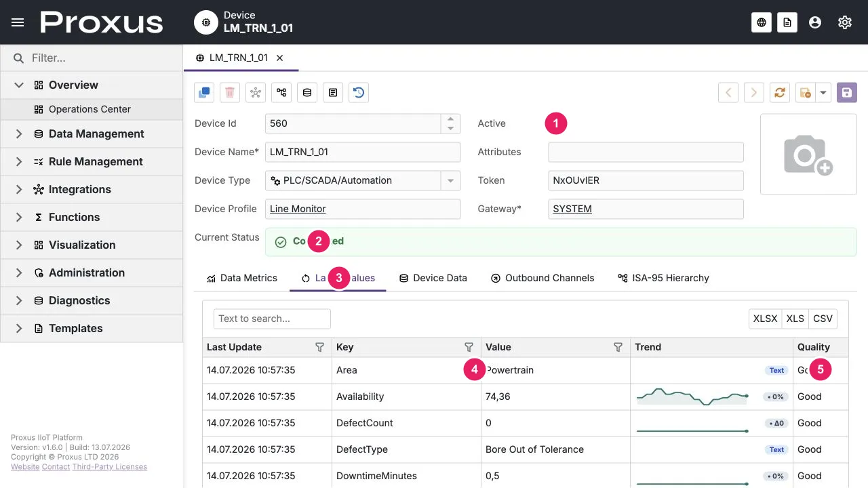868x488 pixels.
Task: Increment the Device Id spinner up
Action: pyautogui.click(x=451, y=119)
